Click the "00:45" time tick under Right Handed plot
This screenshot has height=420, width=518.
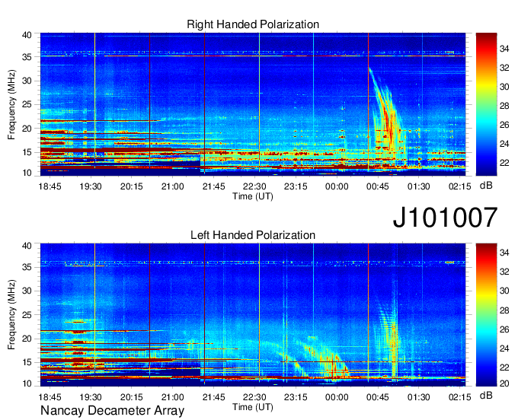pyautogui.click(x=378, y=186)
